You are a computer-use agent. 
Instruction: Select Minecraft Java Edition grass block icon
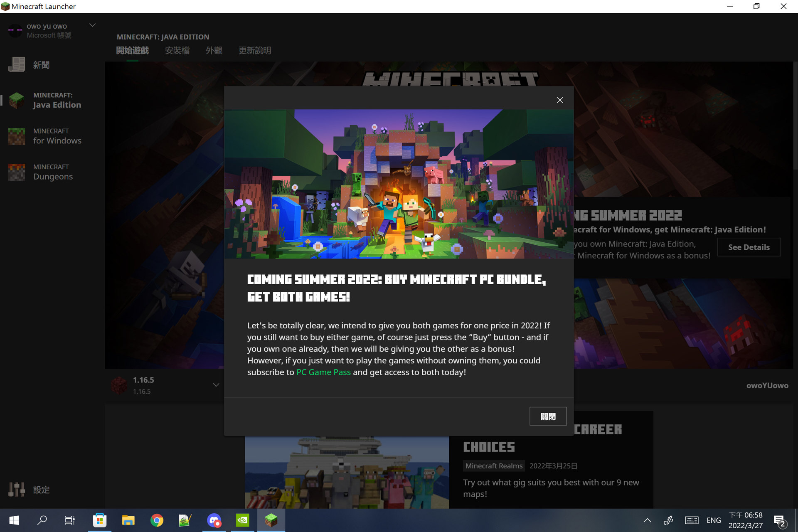[x=17, y=100]
